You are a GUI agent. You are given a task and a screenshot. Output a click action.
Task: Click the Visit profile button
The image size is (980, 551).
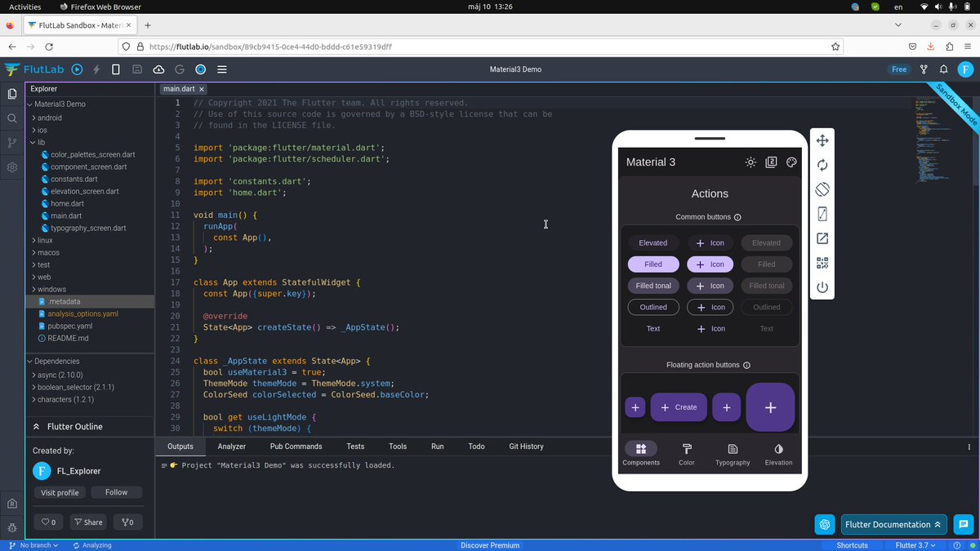point(60,492)
